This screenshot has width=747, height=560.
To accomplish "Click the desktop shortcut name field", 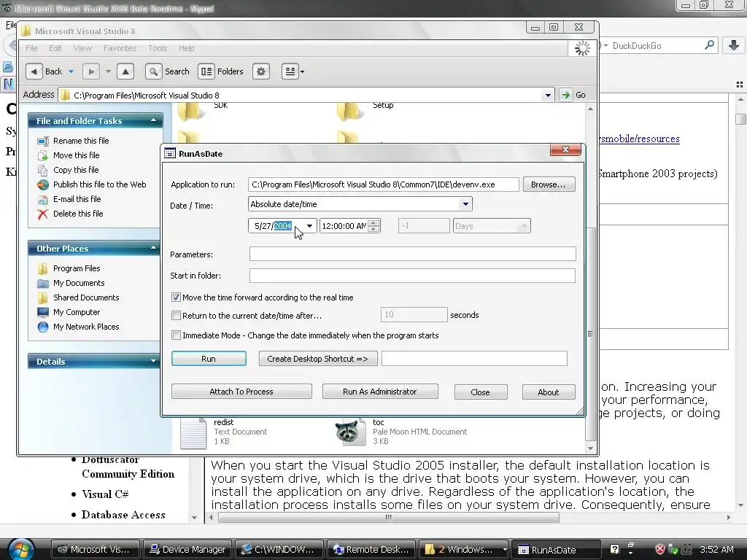I will [474, 359].
